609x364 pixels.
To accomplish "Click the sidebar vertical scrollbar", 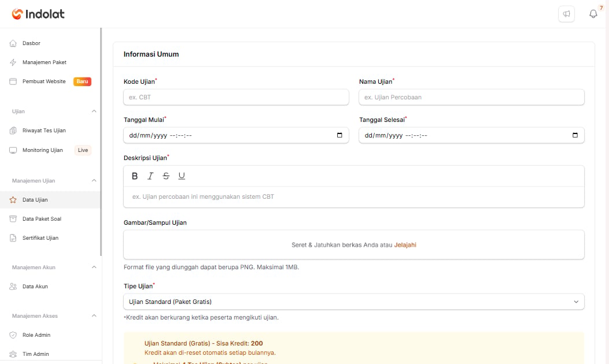I will [x=101, y=142].
